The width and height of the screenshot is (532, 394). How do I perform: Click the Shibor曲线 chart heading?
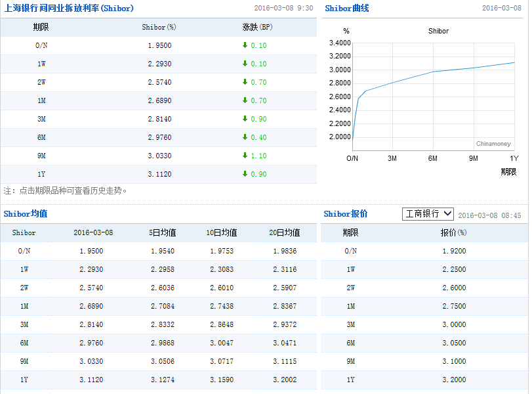(347, 8)
